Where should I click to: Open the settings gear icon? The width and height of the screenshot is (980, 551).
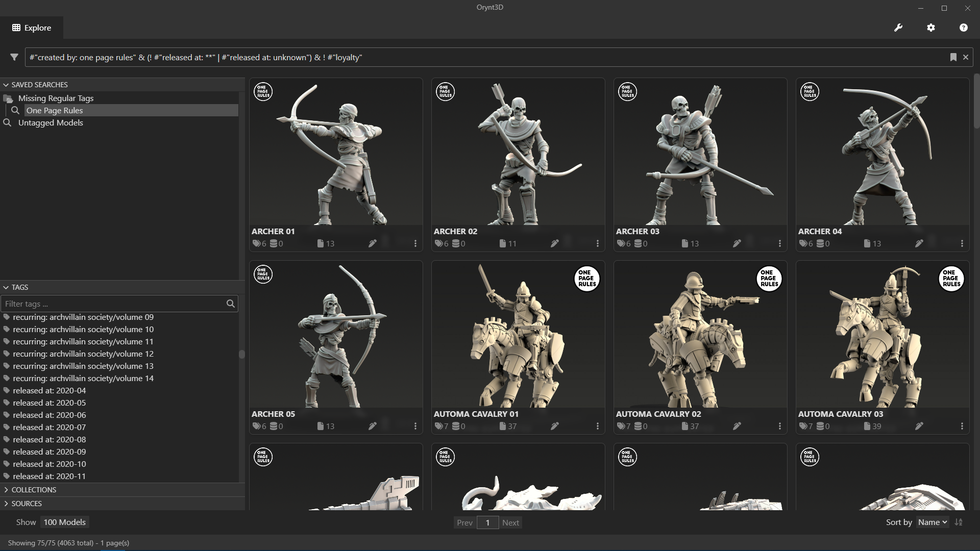pos(931,28)
